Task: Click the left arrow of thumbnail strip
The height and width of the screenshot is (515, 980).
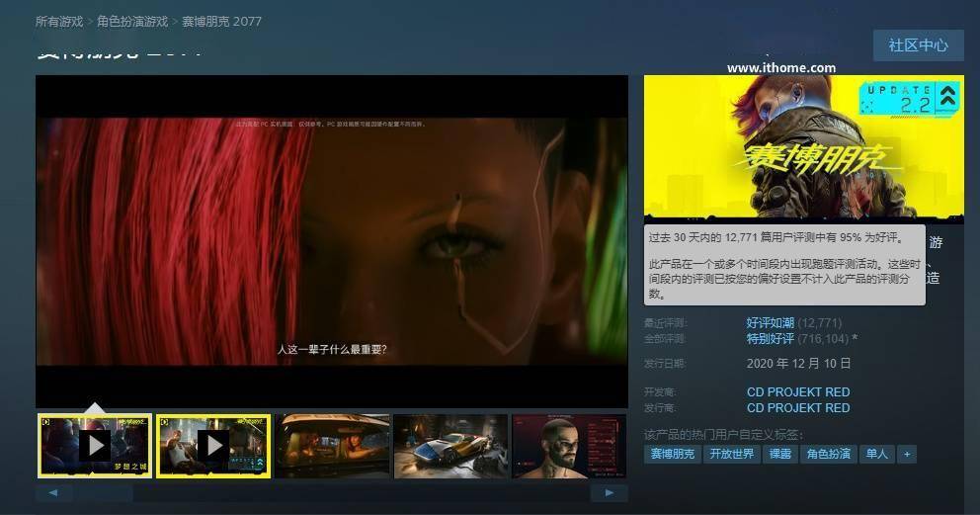Action: (53, 493)
